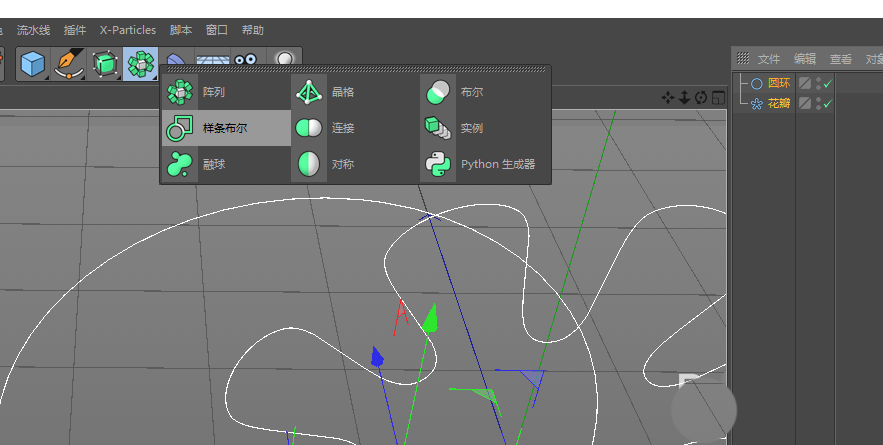The height and width of the screenshot is (445, 883).
Task: Select the 花瓣 object in the tree
Action: tap(778, 103)
